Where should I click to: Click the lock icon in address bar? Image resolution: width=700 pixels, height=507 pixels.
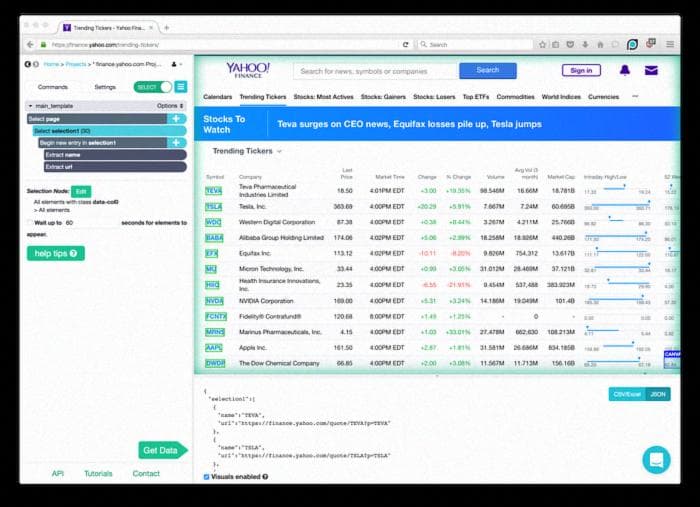click(43, 45)
